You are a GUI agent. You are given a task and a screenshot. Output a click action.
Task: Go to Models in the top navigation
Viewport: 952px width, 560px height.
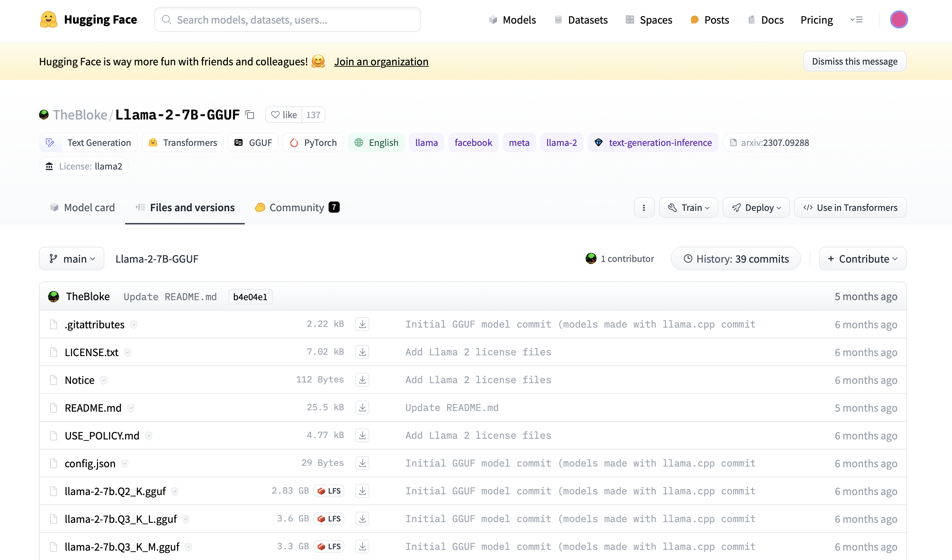(512, 19)
